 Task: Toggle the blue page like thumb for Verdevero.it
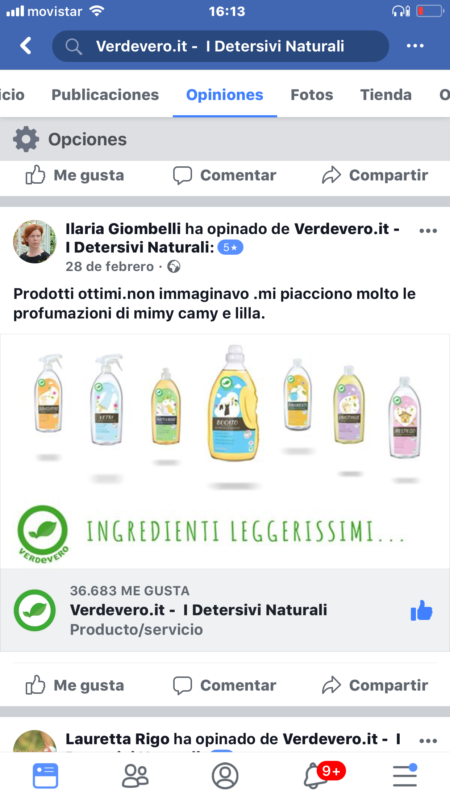tap(421, 610)
